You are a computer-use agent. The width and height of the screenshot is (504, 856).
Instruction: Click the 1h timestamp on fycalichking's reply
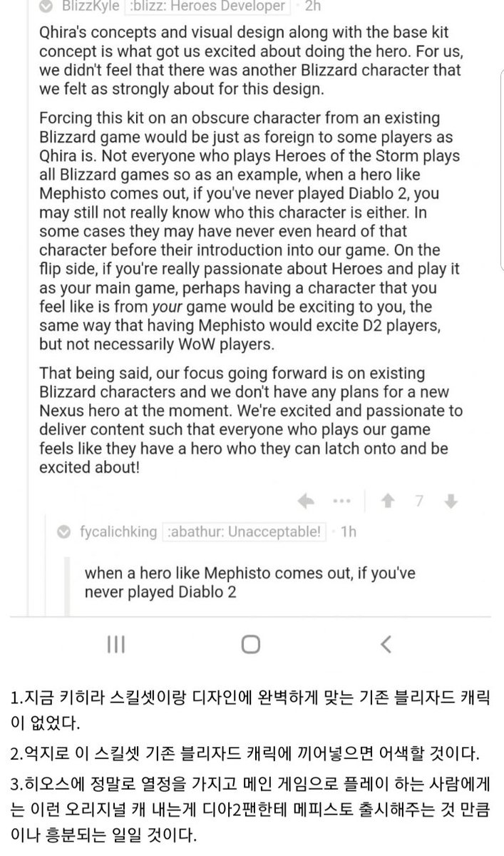point(349,532)
